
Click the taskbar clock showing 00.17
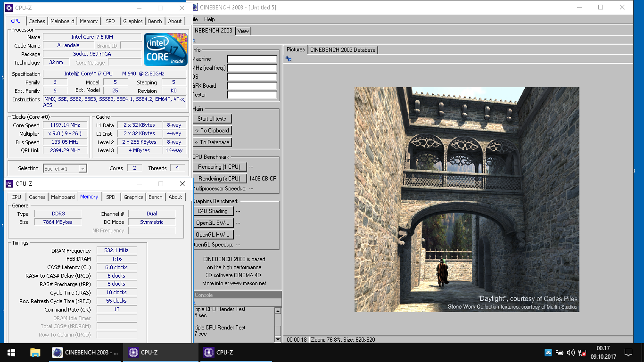click(x=603, y=348)
